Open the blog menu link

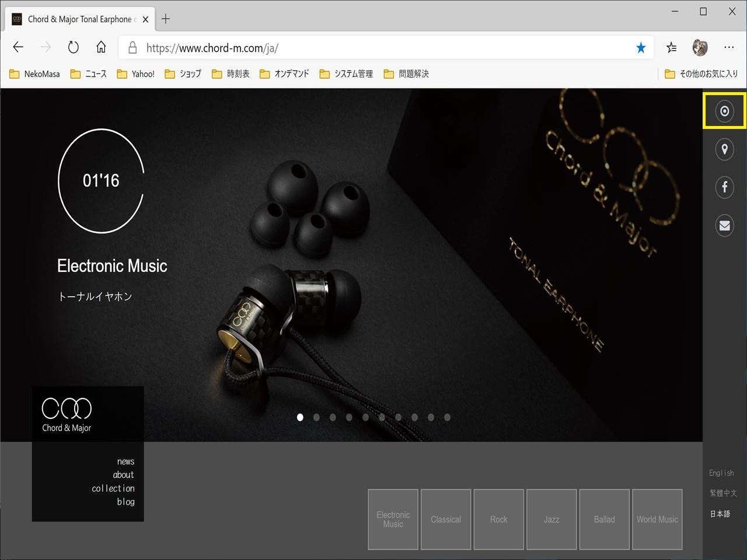click(x=125, y=502)
